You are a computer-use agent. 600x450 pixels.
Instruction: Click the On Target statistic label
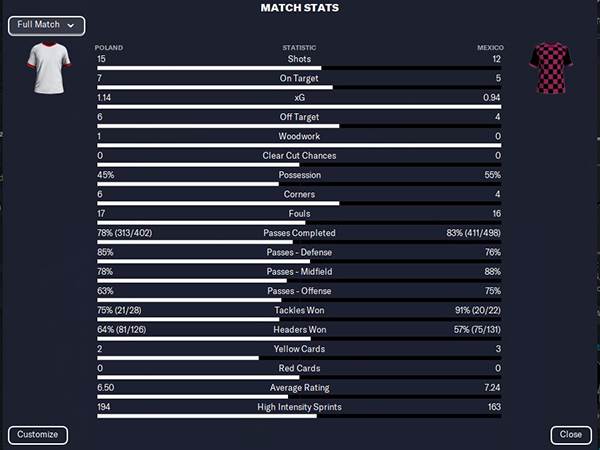pyautogui.click(x=299, y=79)
